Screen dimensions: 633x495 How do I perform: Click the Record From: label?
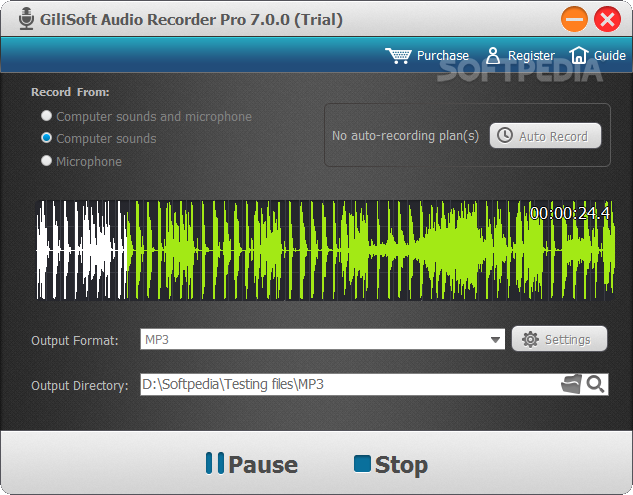pos(70,92)
